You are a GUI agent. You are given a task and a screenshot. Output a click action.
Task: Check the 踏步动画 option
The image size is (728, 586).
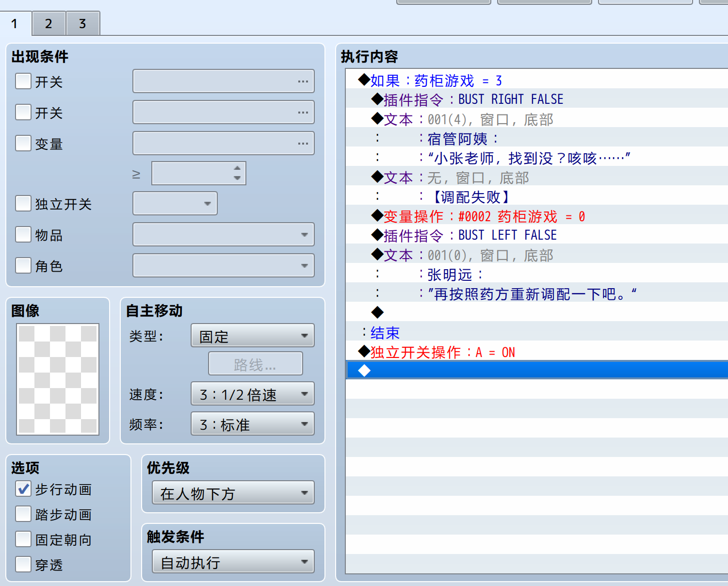[23, 514]
